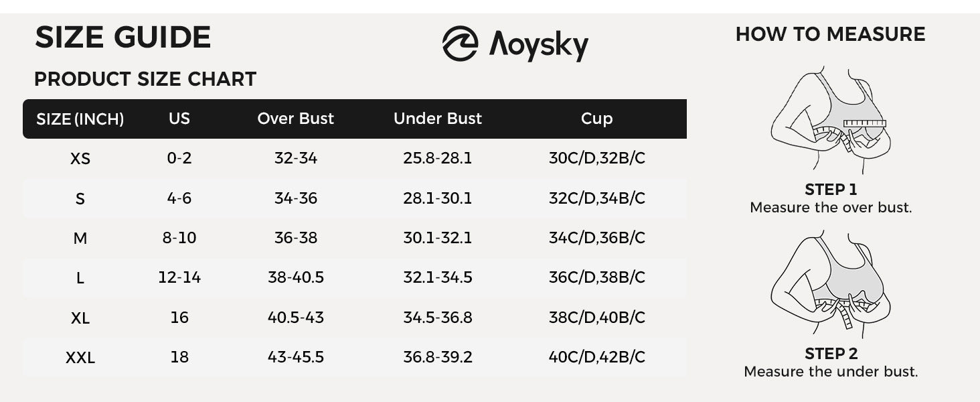Click the US column header
Screen dimensions: 980x402
click(x=179, y=119)
